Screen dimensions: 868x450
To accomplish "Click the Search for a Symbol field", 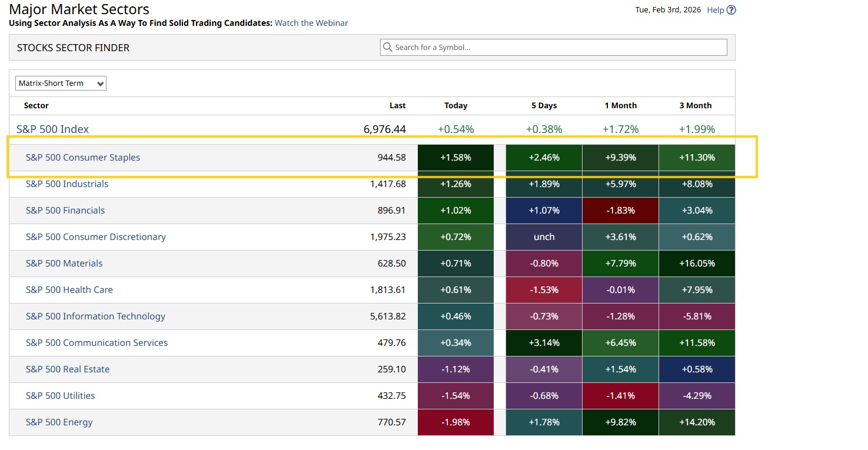I will point(559,47).
